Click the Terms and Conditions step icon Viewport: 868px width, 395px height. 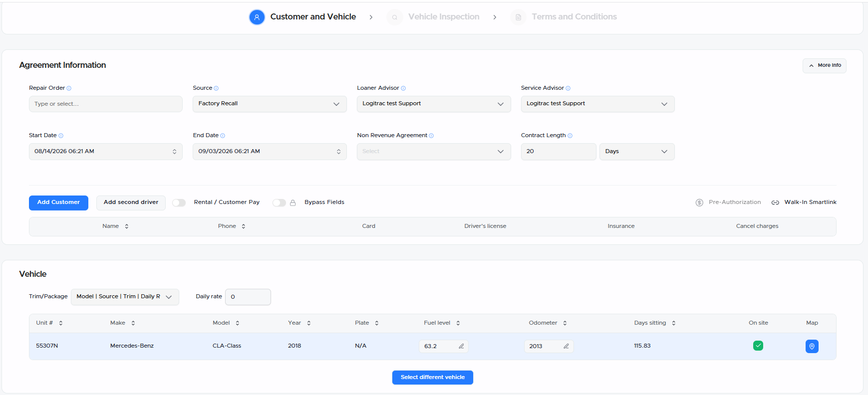[518, 17]
